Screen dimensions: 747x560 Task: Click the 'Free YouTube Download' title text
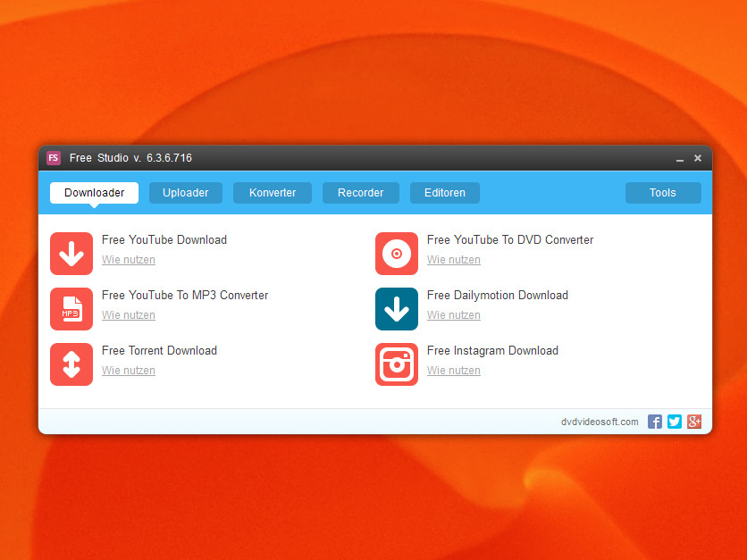[x=164, y=239]
